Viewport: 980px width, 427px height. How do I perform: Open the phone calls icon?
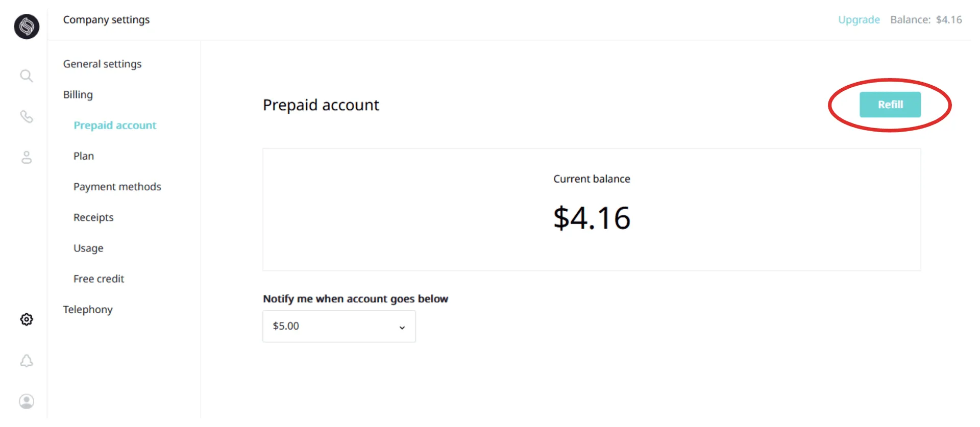pos(27,117)
